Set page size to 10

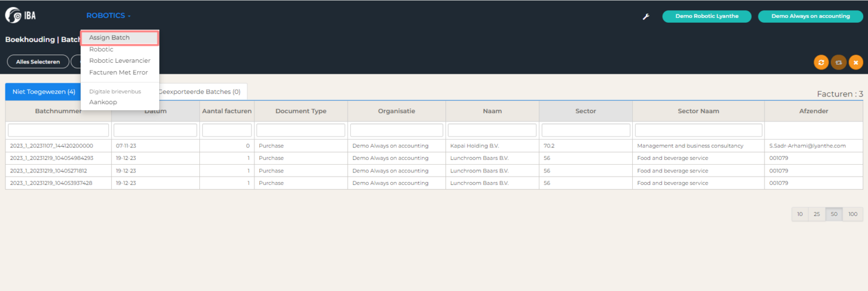click(800, 214)
